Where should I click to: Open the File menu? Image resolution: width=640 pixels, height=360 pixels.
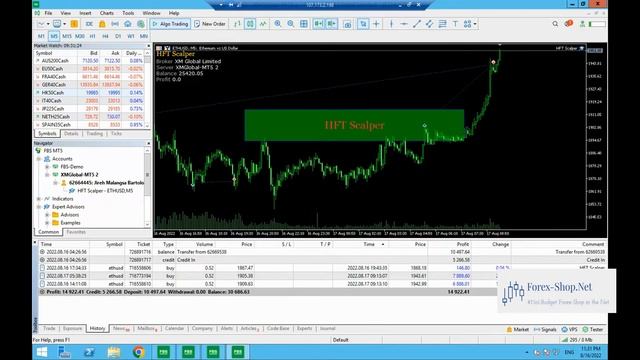(48, 13)
